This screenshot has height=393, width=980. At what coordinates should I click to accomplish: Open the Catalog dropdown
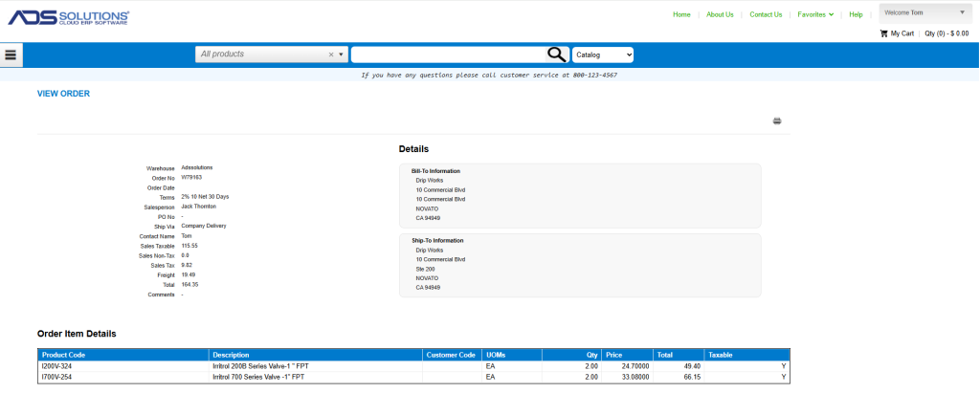point(603,55)
